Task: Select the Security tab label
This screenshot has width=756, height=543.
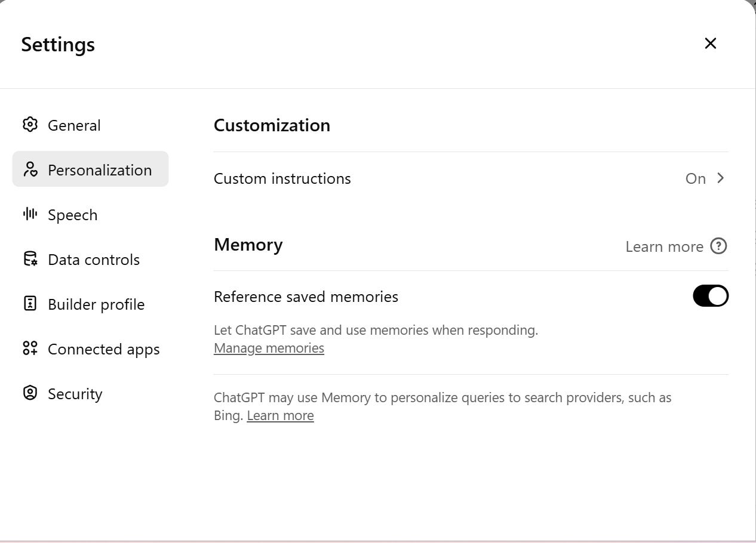Action: (x=75, y=394)
